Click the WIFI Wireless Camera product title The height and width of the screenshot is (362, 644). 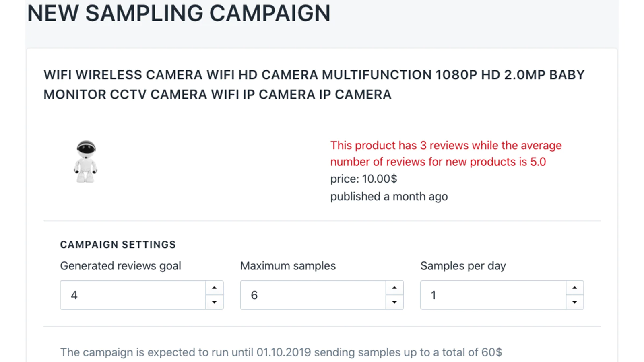(x=314, y=84)
